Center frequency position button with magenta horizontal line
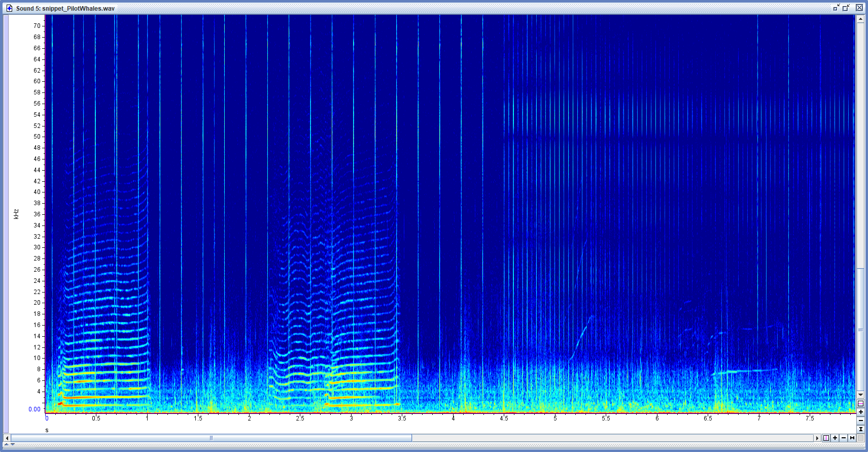Image resolution: width=868 pixels, height=452 pixels. tap(860, 403)
